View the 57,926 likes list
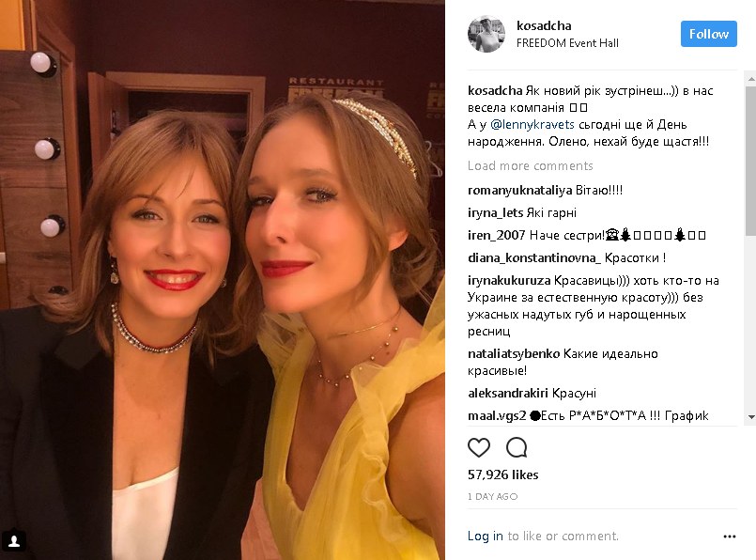Image resolution: width=756 pixels, height=560 pixels. (x=502, y=475)
